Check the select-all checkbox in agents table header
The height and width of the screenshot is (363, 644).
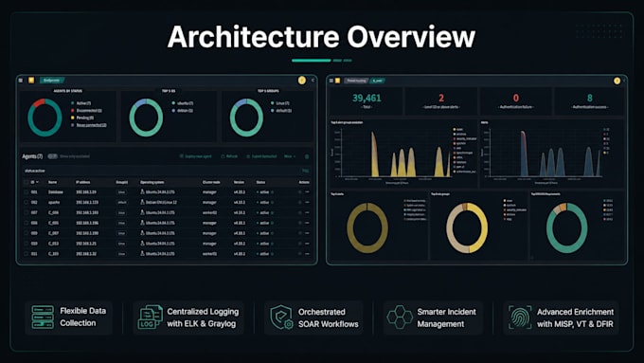click(27, 182)
